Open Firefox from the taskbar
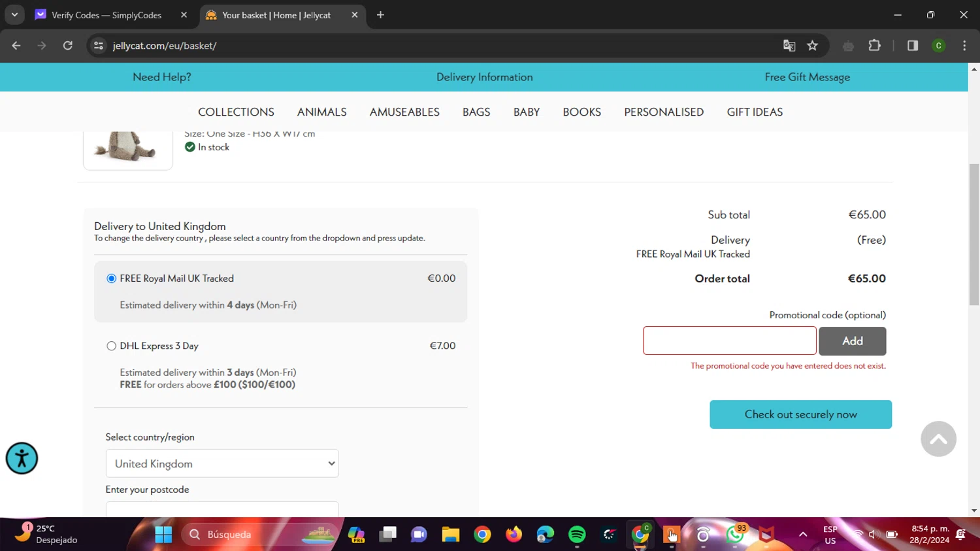980x551 pixels. click(514, 535)
